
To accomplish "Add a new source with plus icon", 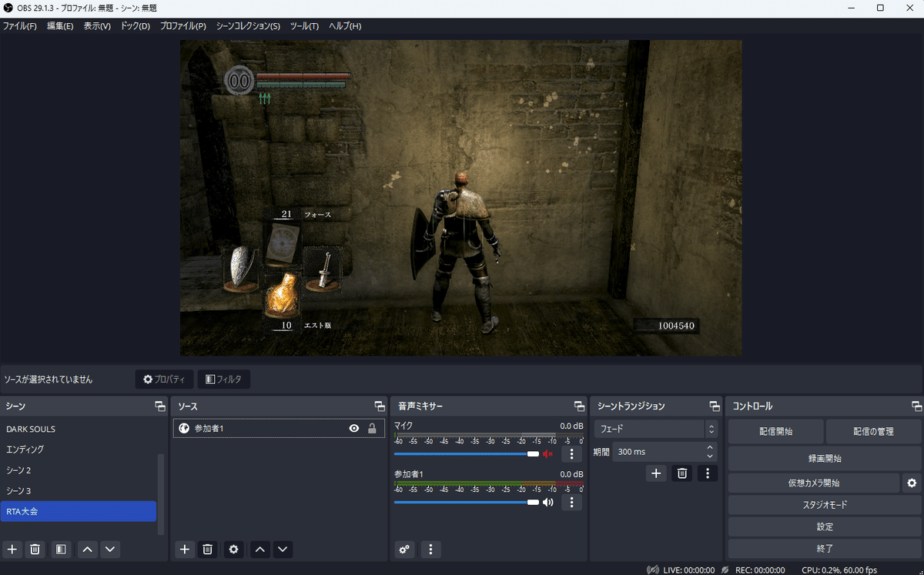I will tap(184, 549).
